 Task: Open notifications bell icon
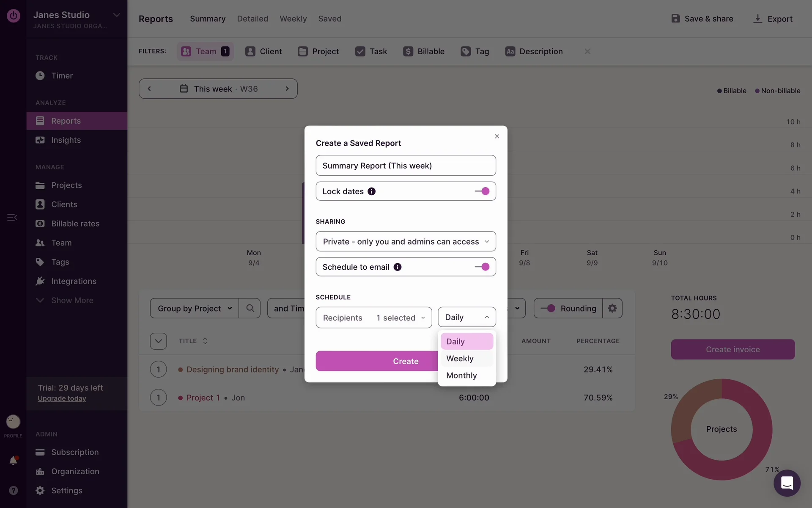pos(13,461)
